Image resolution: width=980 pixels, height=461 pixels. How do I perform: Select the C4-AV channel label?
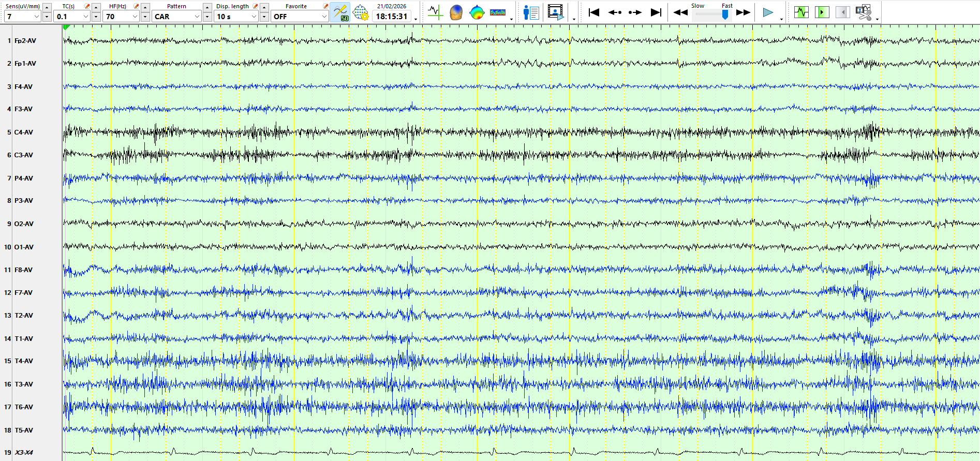24,132
